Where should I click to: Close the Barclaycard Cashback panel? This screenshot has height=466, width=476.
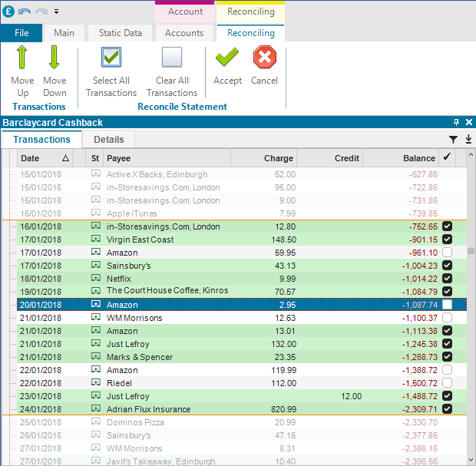tap(469, 122)
